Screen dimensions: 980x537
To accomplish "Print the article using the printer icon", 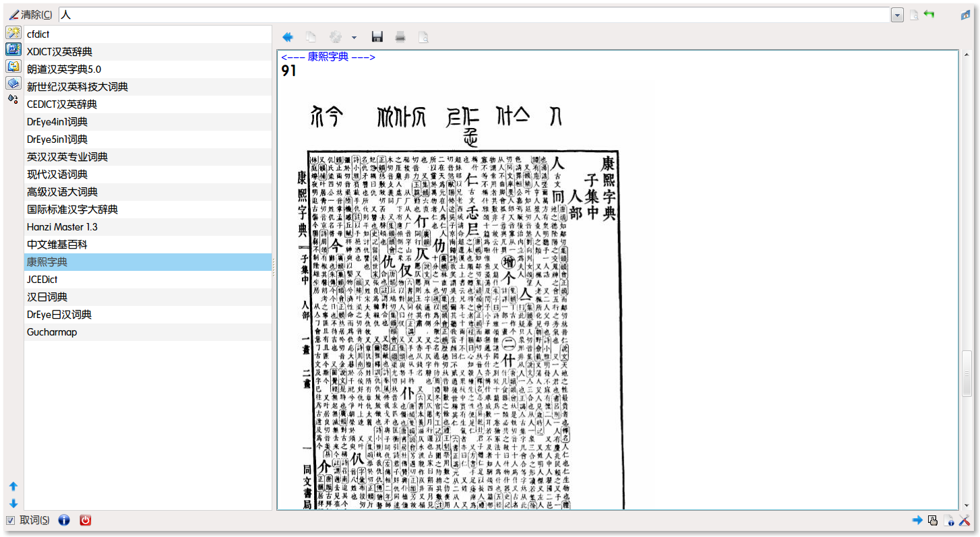I will click(400, 37).
